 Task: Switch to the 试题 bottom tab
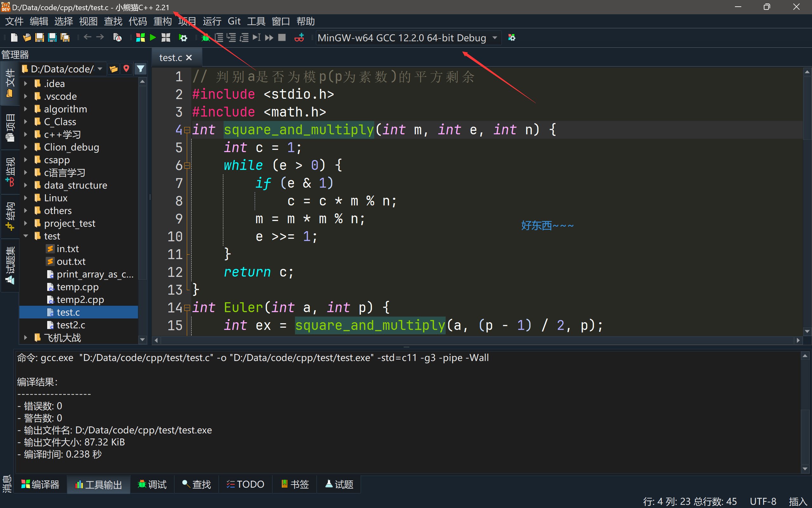[339, 484]
